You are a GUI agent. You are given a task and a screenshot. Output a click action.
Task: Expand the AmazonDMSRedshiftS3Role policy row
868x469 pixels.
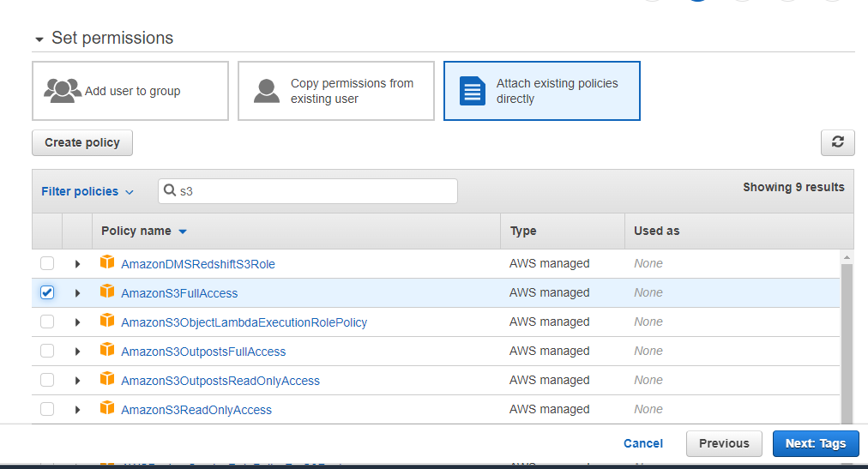coord(77,264)
